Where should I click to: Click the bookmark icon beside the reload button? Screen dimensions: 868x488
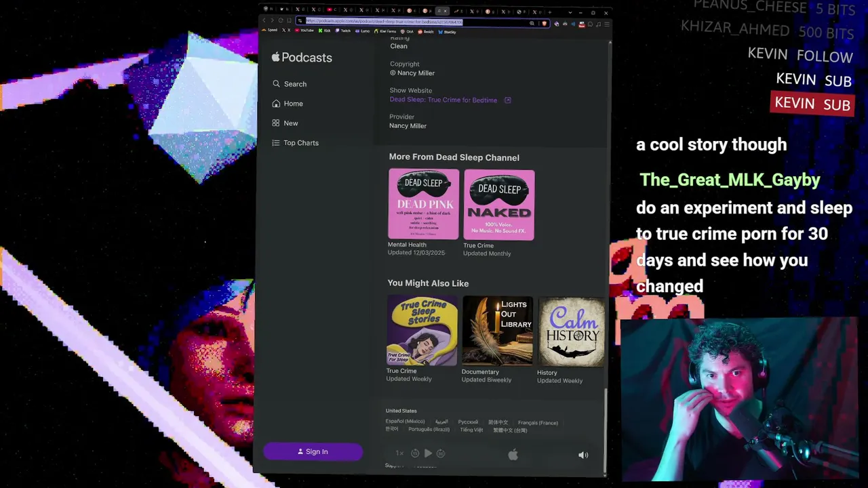click(x=289, y=21)
